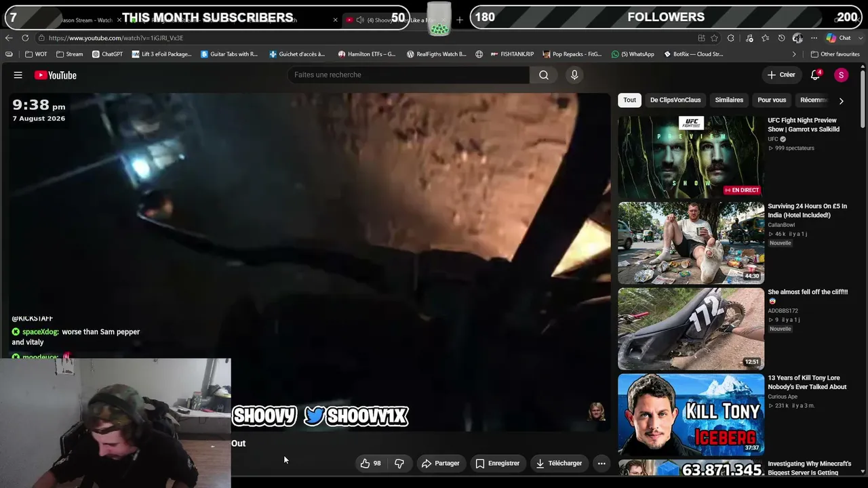Open the Créer dropdown menu
Viewport: 868px width, 488px height.
pyautogui.click(x=781, y=75)
